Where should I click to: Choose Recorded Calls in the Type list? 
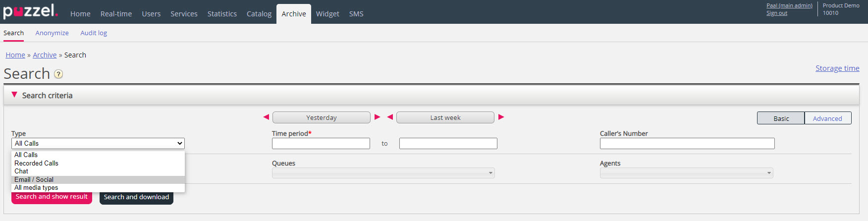pos(36,163)
